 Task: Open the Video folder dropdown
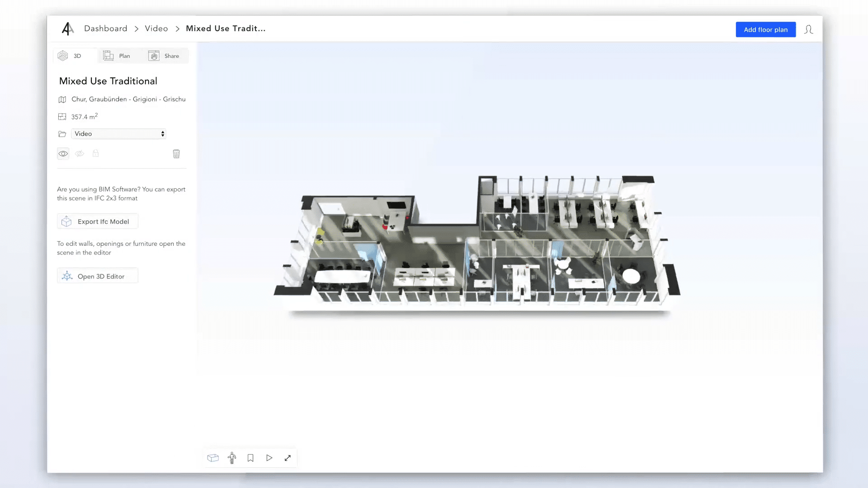[x=118, y=134]
